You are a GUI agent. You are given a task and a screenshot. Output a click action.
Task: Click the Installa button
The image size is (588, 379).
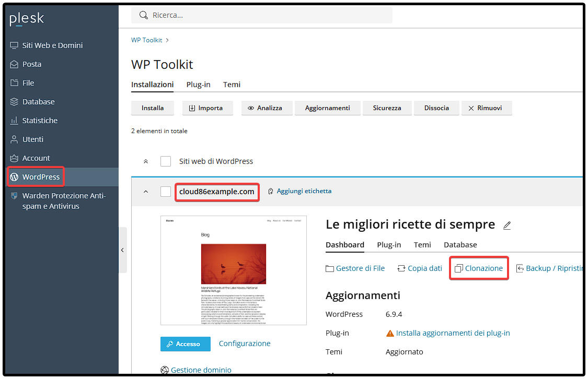[x=153, y=108]
